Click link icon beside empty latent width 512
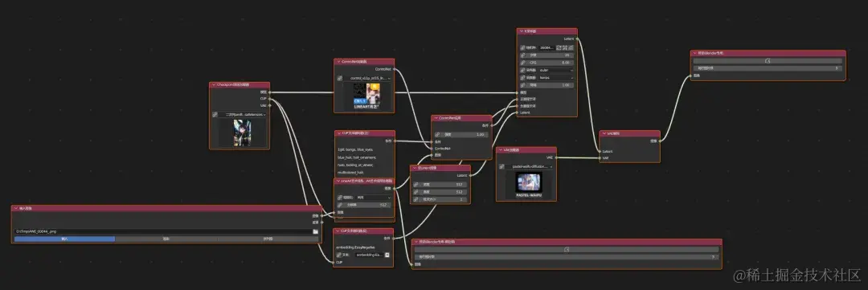The image size is (868, 290). [416, 185]
